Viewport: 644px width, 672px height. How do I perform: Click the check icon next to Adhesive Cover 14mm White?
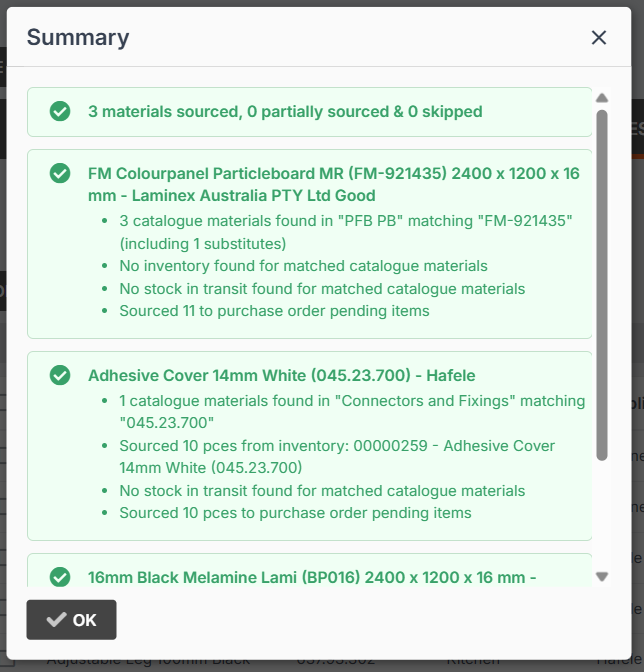point(60,375)
